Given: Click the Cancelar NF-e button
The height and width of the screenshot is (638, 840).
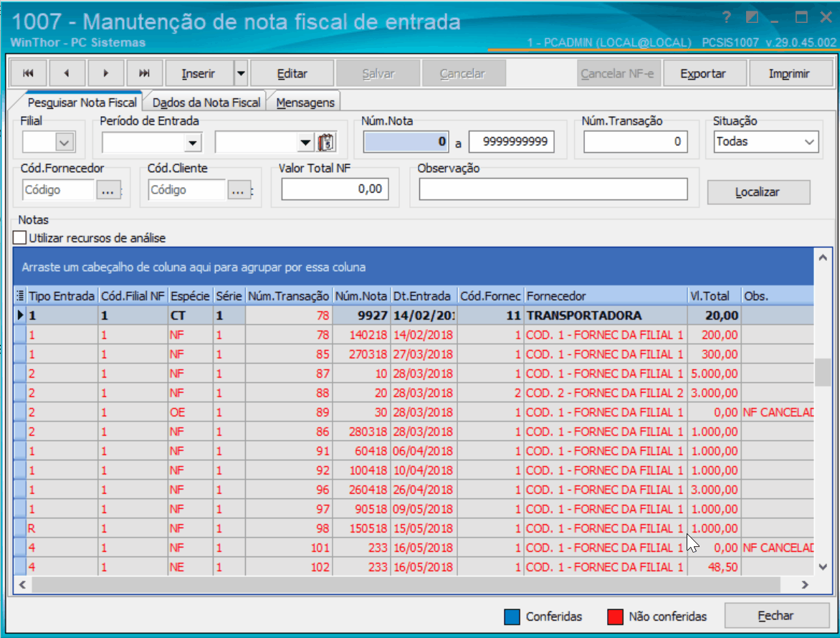Looking at the screenshot, I should click(x=618, y=73).
